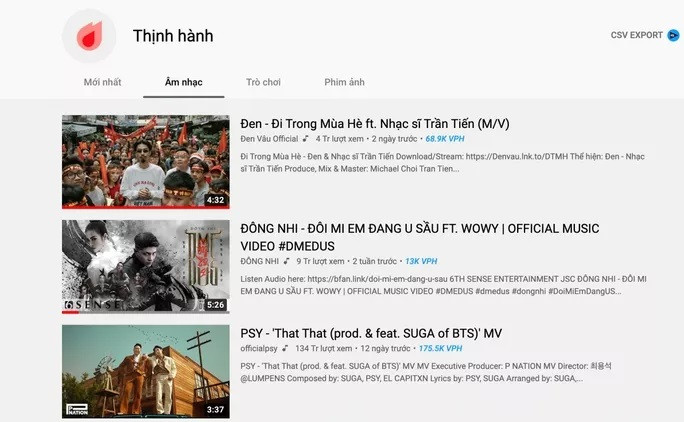Viewport: 684px width, 422px height.
Task: Visit the officialpsy channel link
Action: point(259,348)
